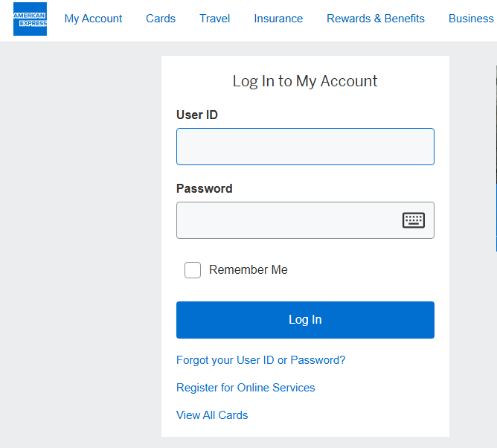Viewport: 497px width, 448px height.
Task: Click the American Express logo
Action: [30, 19]
